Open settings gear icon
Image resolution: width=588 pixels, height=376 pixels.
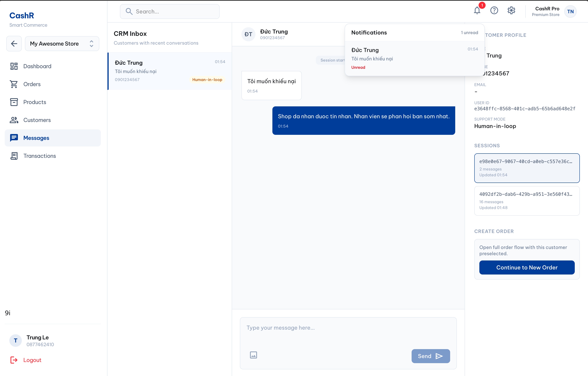[511, 11]
